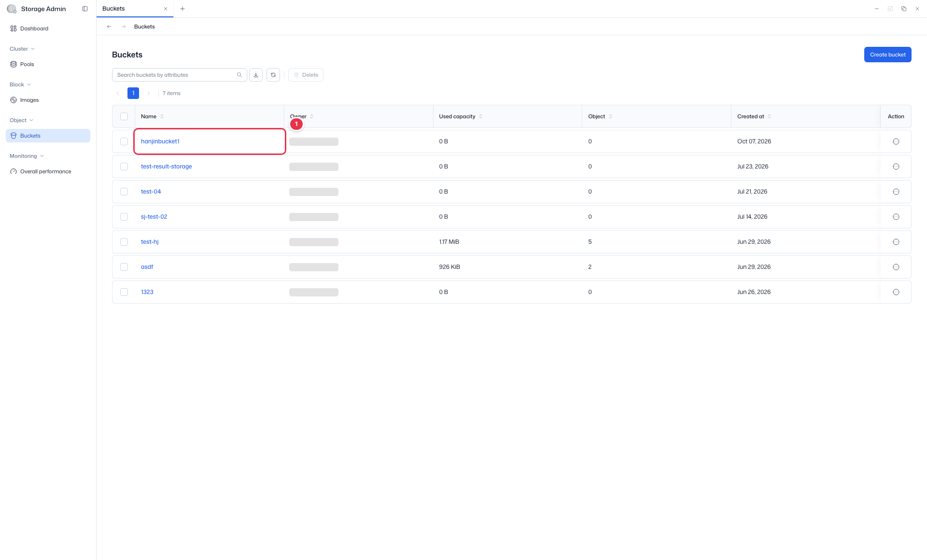Click the search magnifier icon

pos(239,75)
